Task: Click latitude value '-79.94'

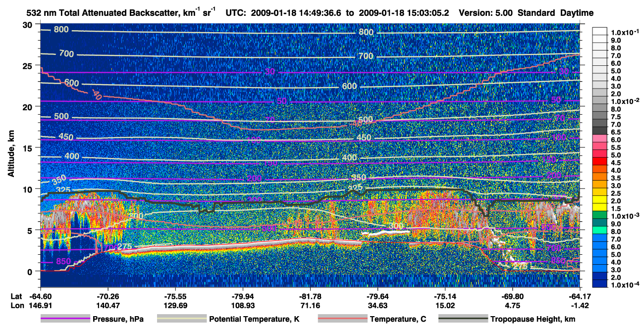Action: 243,296
